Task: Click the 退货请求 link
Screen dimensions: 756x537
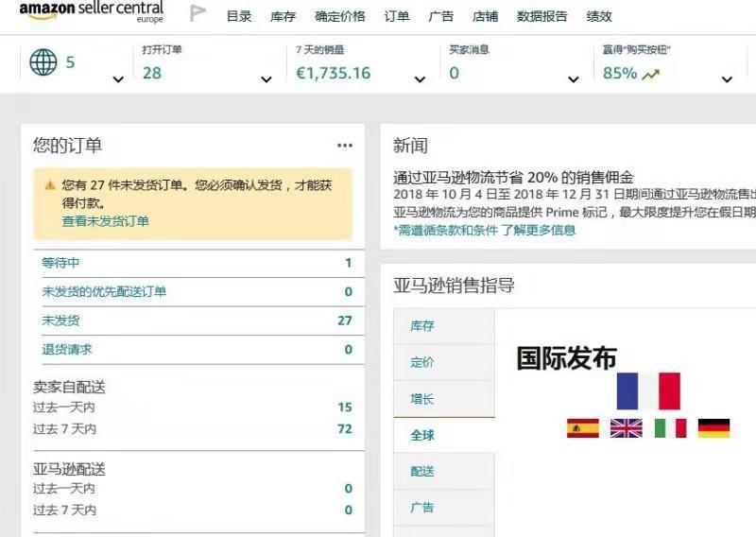Action: (66, 349)
